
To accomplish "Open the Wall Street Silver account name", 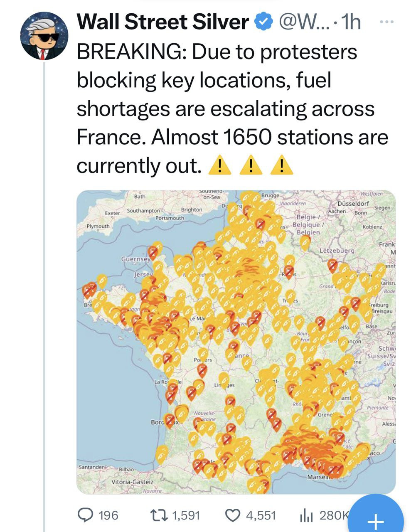I will [163, 22].
